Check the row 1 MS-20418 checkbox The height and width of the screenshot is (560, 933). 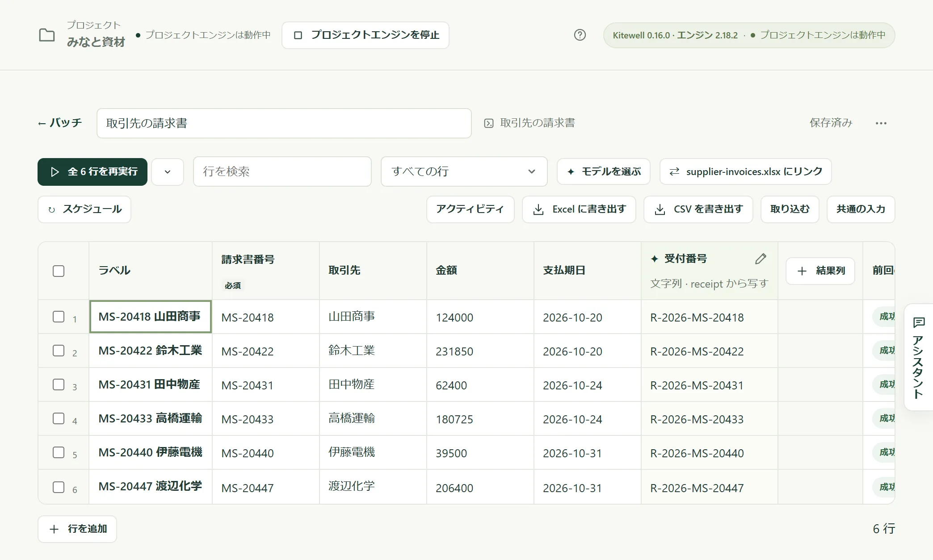point(59,317)
